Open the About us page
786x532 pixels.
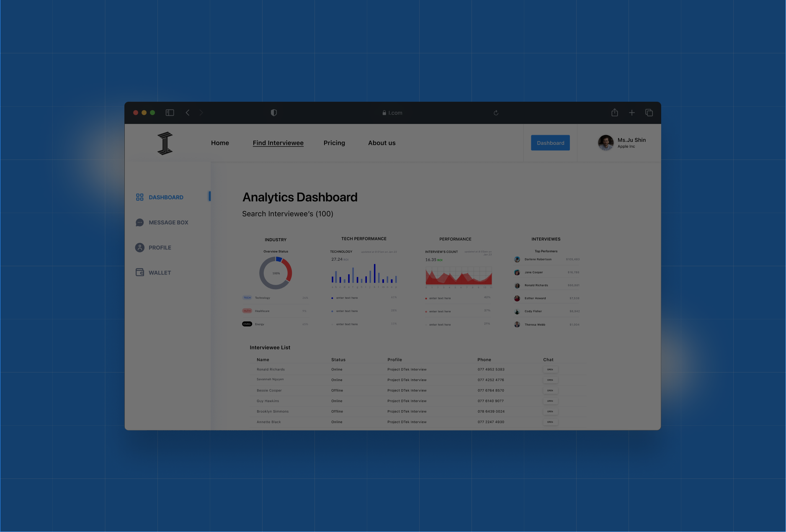point(381,143)
